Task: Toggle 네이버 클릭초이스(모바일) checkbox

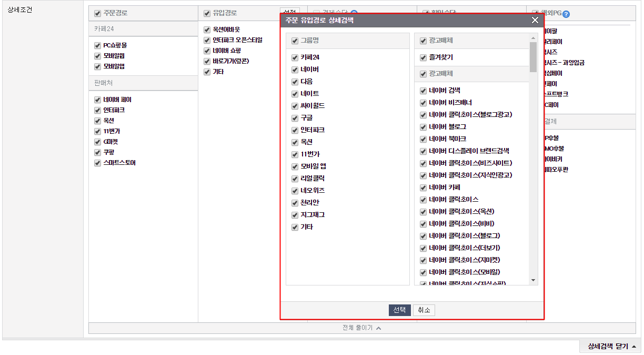Action: click(x=423, y=272)
